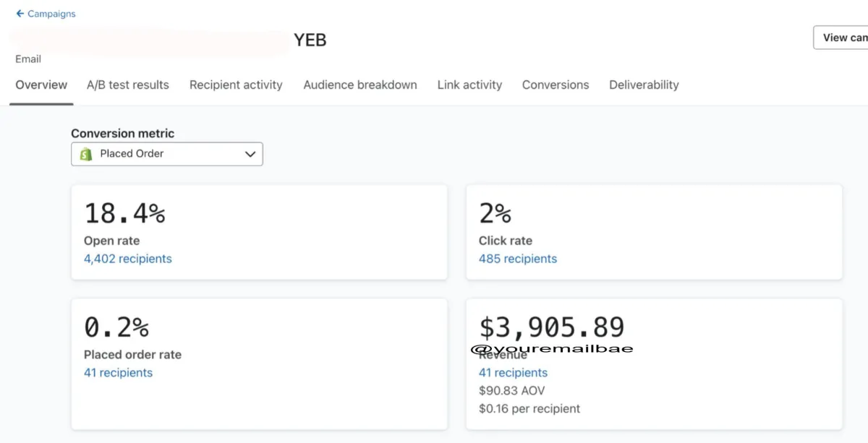868x443 pixels.
Task: Click the 18.4% open rate figure
Action: 124,214
